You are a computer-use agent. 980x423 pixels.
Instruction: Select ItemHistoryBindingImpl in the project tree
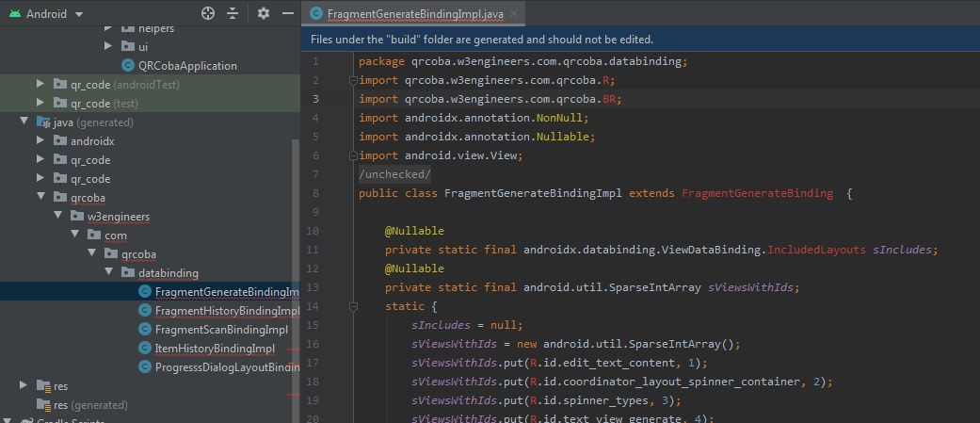click(x=215, y=348)
